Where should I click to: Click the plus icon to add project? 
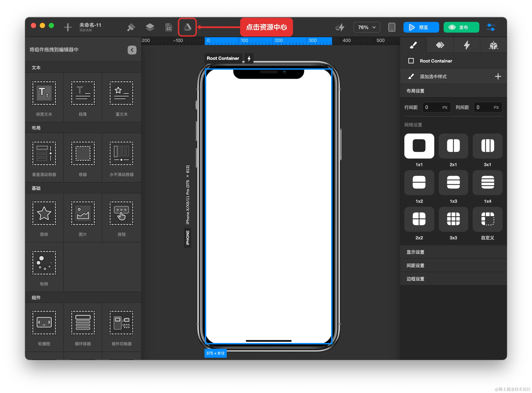68,27
